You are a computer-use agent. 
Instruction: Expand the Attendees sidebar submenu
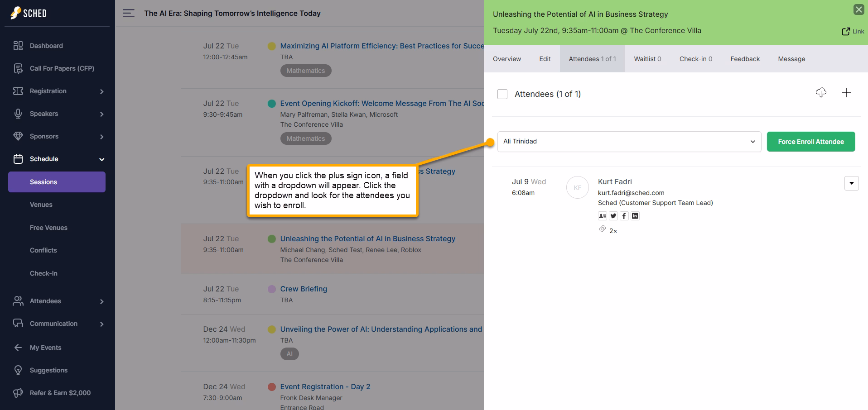(x=101, y=301)
